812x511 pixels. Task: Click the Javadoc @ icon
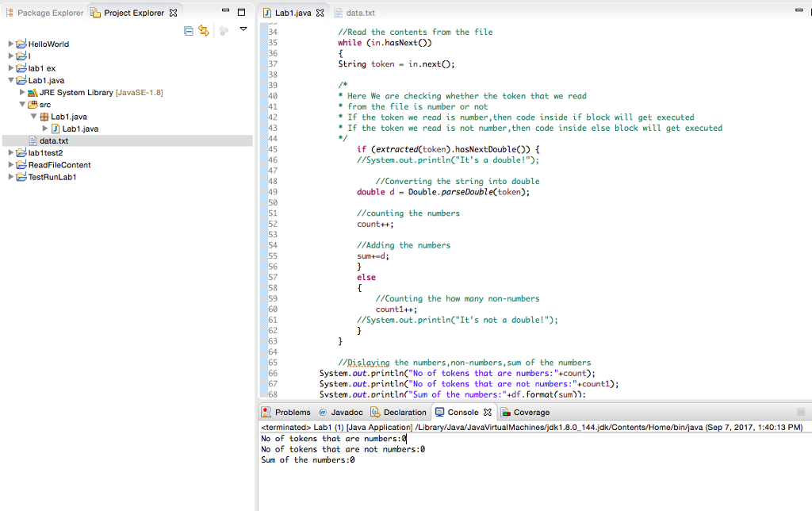click(x=323, y=412)
